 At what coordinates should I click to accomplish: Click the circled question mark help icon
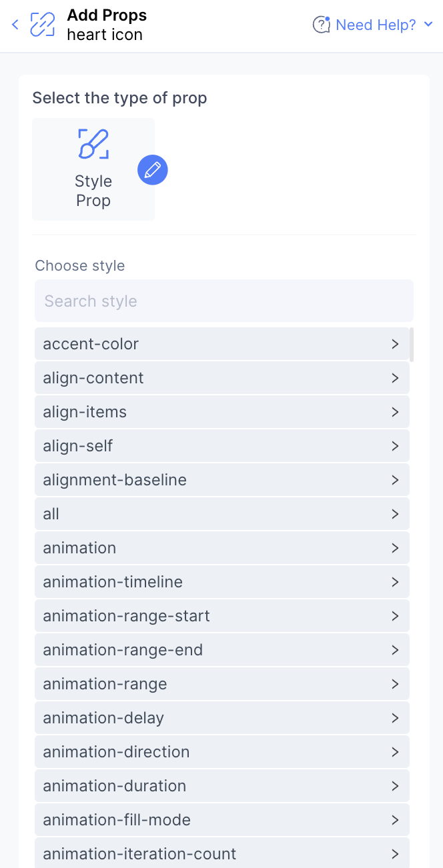point(321,24)
